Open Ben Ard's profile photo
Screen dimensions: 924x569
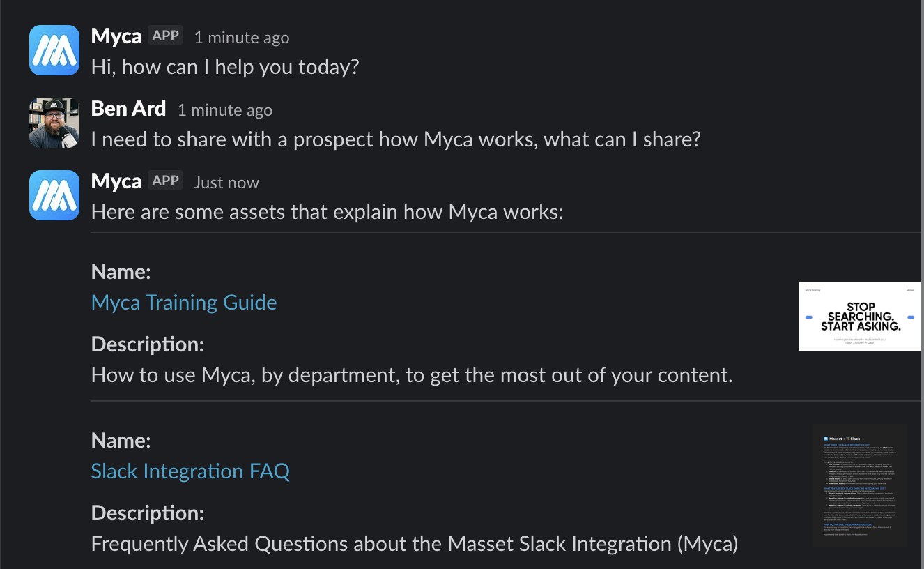[54, 123]
